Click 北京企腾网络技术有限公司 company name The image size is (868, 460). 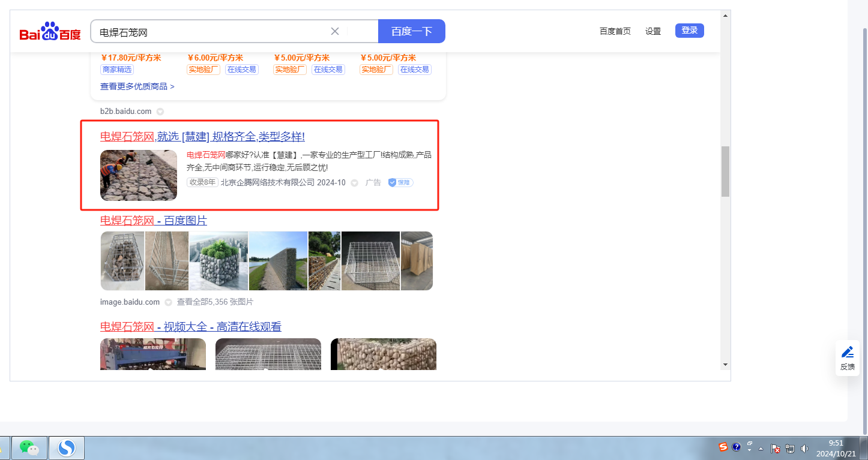(x=268, y=182)
